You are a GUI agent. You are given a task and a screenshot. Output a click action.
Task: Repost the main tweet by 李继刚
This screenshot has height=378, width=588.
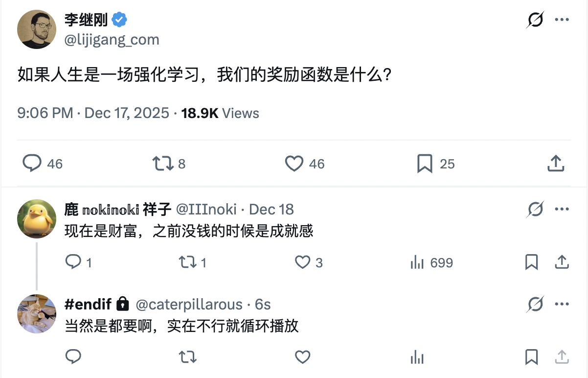(163, 164)
